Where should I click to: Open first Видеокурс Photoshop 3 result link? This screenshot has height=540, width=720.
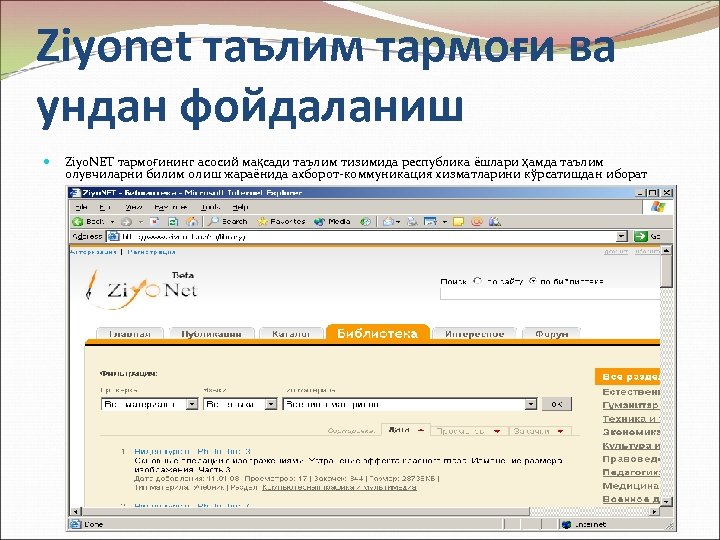click(x=192, y=451)
